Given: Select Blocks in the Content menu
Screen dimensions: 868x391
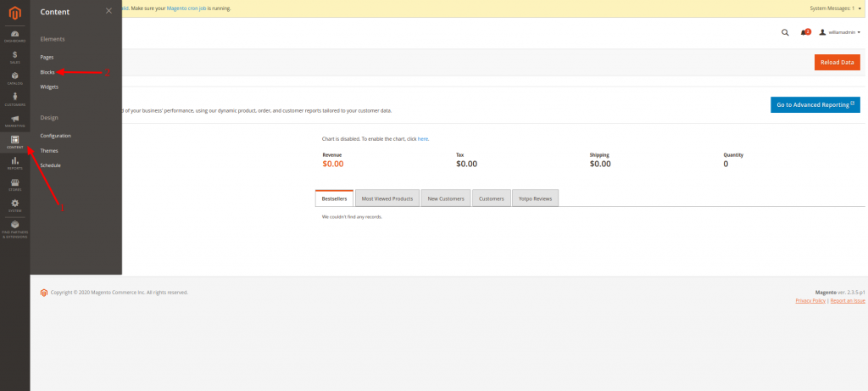Looking at the screenshot, I should [47, 72].
